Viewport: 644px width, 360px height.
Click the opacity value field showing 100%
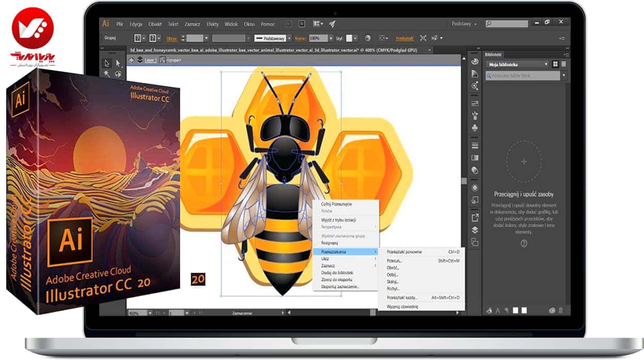tap(318, 38)
